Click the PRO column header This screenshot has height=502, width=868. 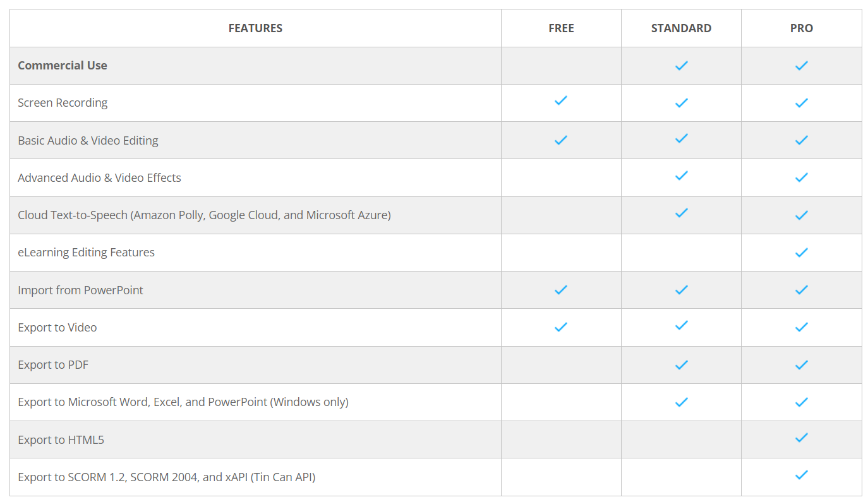(801, 28)
